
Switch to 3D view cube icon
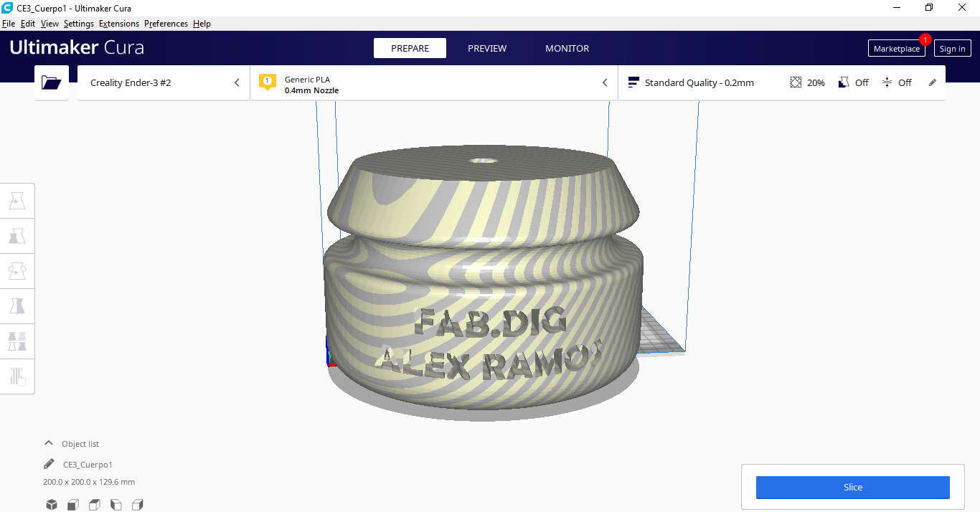point(52,505)
